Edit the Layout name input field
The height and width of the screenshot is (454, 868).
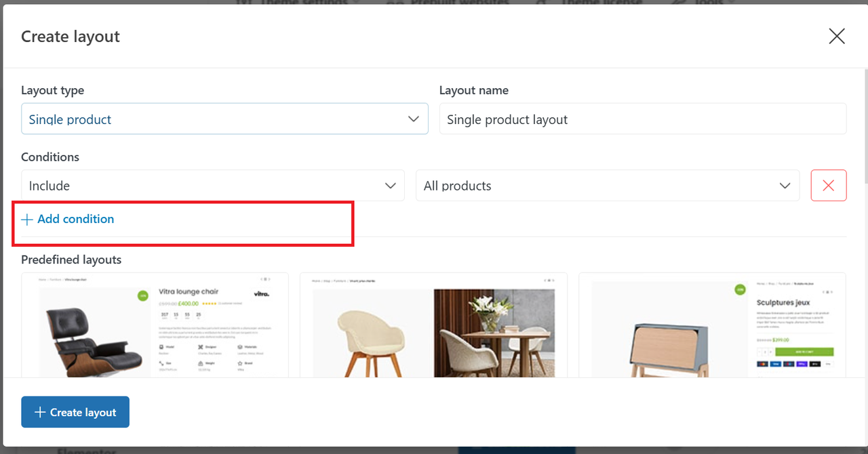[643, 119]
